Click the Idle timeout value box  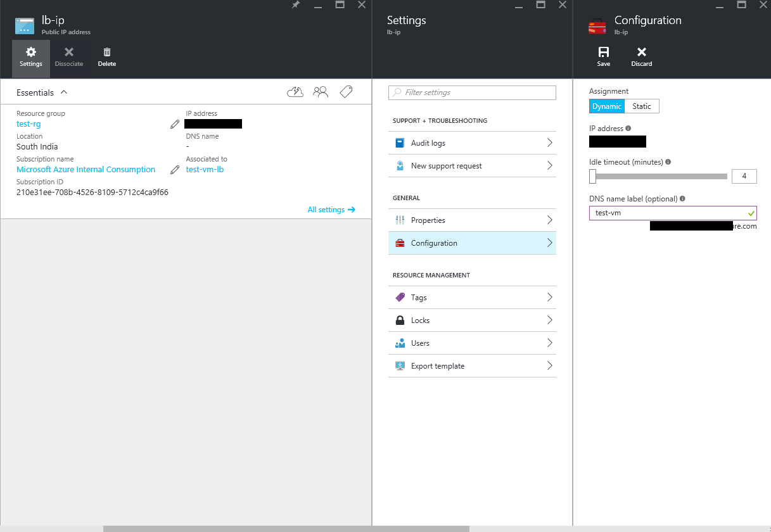coord(744,176)
